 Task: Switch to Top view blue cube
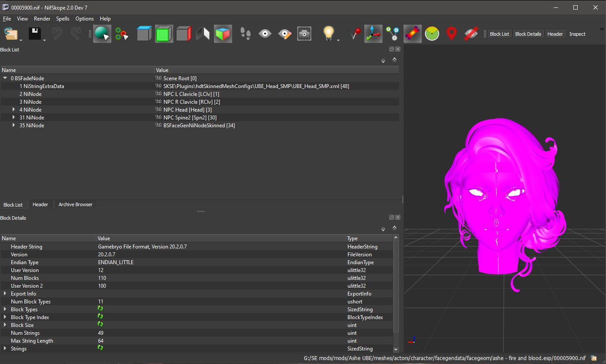[x=144, y=34]
